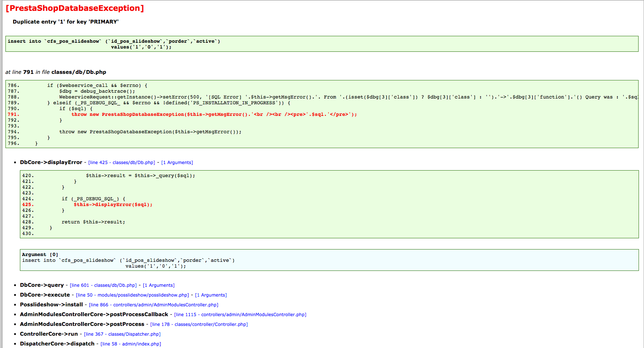Show arguments for DbCore->displayError

(x=177, y=163)
